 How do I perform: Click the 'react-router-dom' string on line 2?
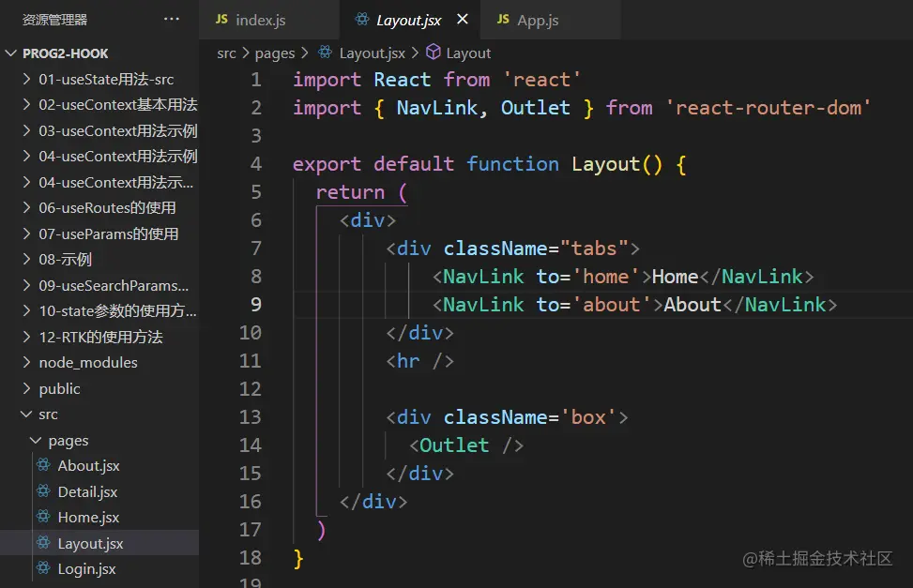(768, 108)
